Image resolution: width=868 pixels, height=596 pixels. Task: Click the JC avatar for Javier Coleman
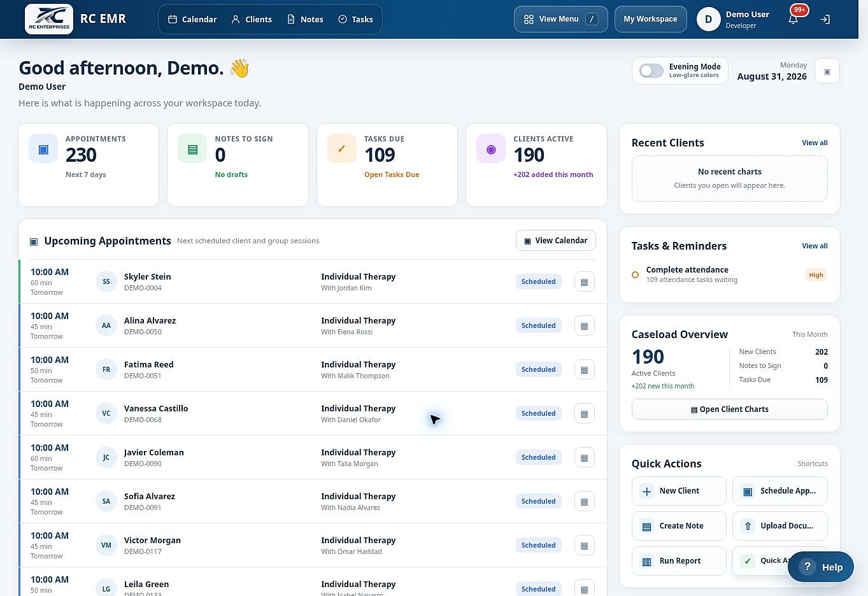click(x=106, y=457)
